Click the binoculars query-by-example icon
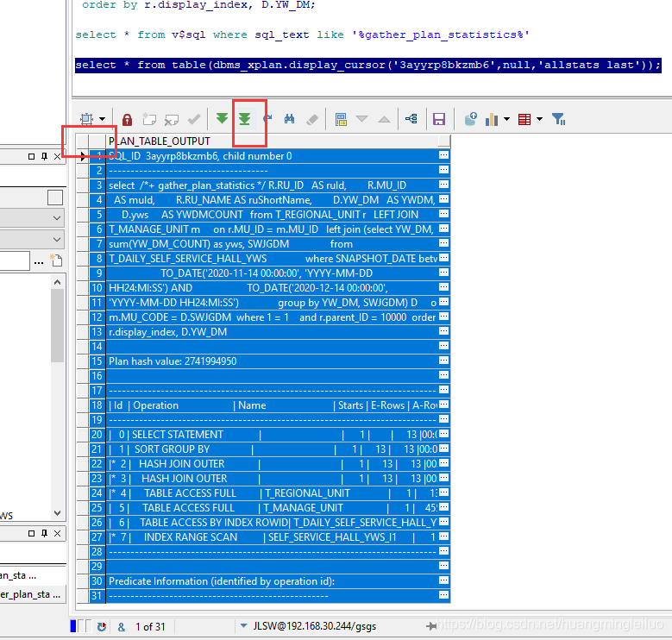 pos(289,119)
